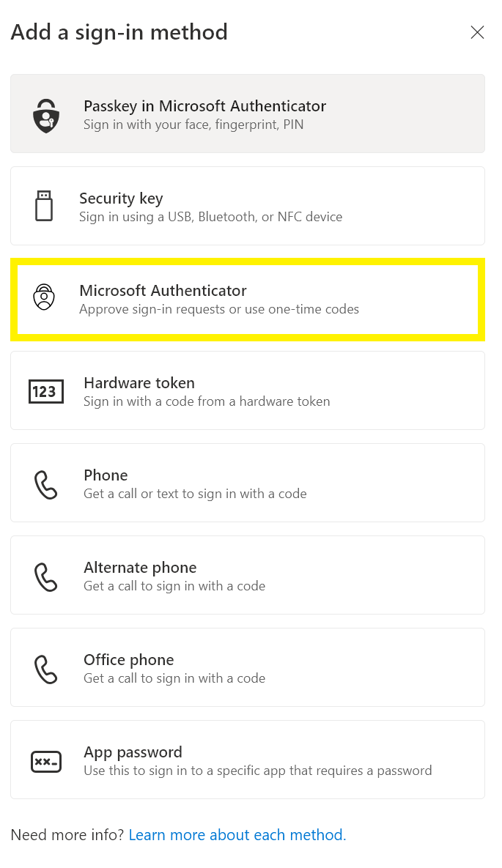Click the Office phone handset icon

[46, 669]
